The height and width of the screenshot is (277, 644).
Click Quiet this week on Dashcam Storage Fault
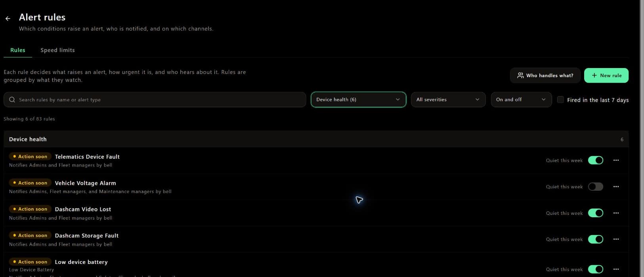tap(564, 239)
